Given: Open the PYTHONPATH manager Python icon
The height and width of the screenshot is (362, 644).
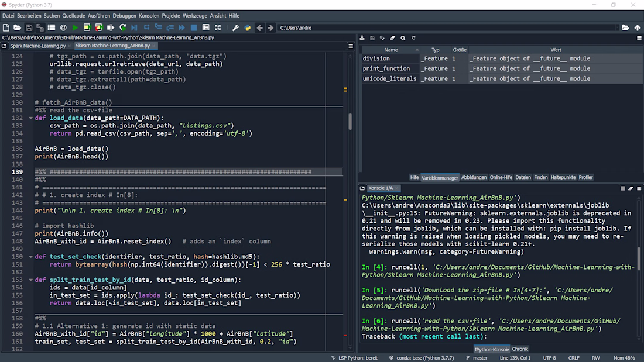Looking at the screenshot, I should click(x=247, y=27).
